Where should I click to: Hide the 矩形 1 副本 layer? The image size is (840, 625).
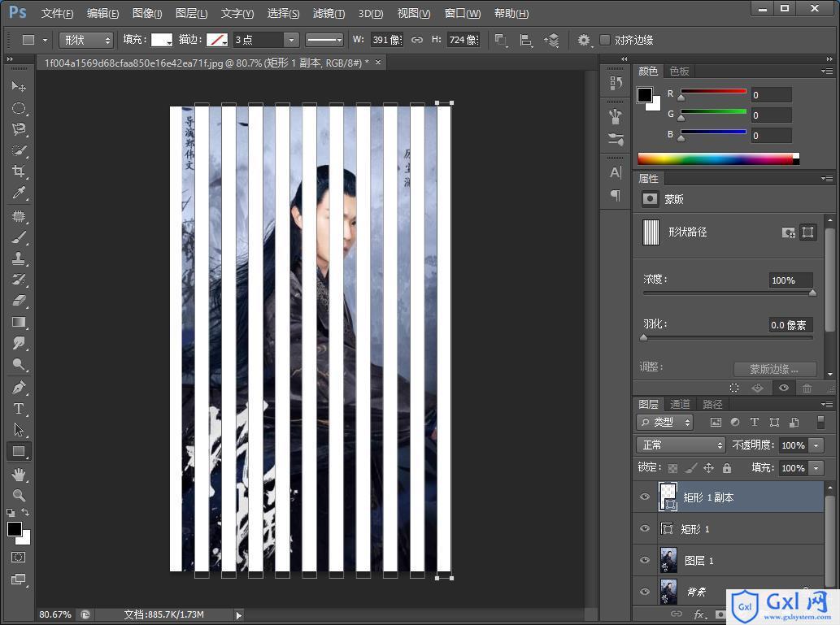[645, 497]
